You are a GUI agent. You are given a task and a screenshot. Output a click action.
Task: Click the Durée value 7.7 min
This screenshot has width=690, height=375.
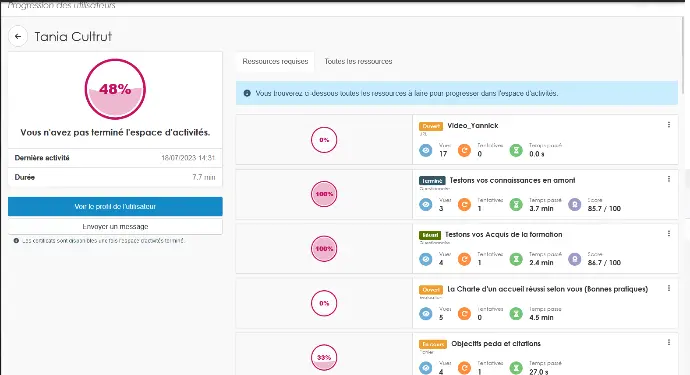(204, 177)
